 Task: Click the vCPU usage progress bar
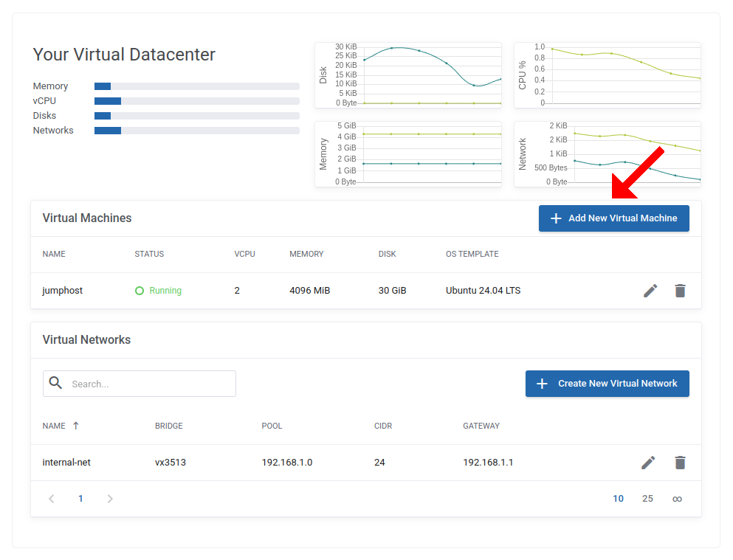coord(197,101)
